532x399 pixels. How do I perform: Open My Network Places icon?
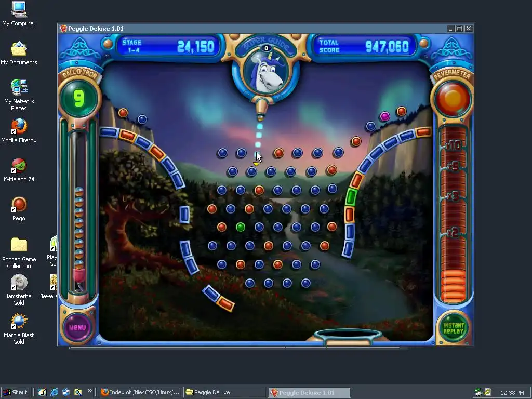[19, 95]
